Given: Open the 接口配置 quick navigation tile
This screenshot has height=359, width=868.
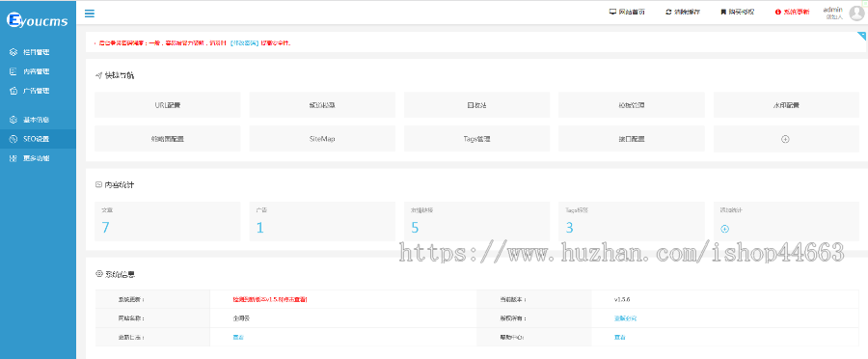Looking at the screenshot, I should click(632, 139).
